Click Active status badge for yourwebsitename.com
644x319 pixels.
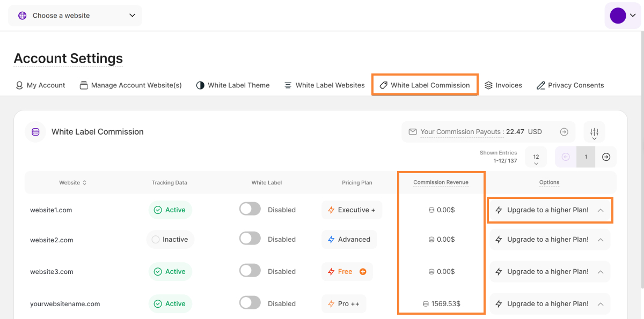(170, 304)
